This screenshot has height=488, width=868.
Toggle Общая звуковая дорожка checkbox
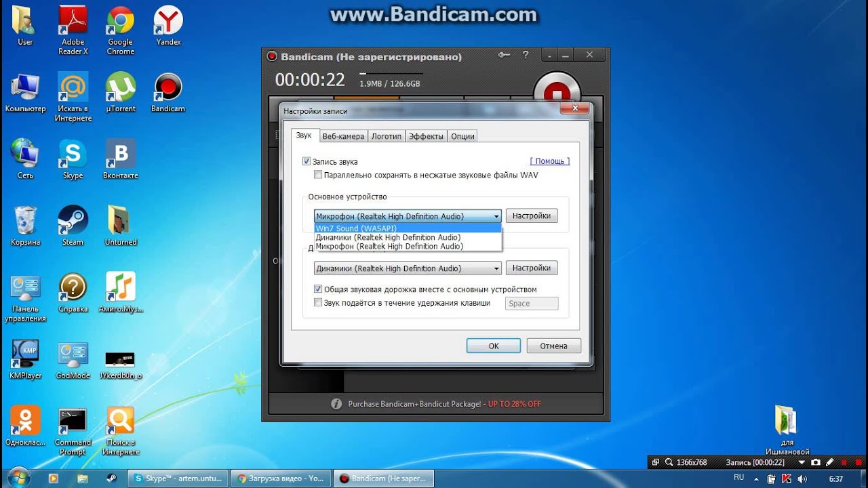[x=318, y=289]
